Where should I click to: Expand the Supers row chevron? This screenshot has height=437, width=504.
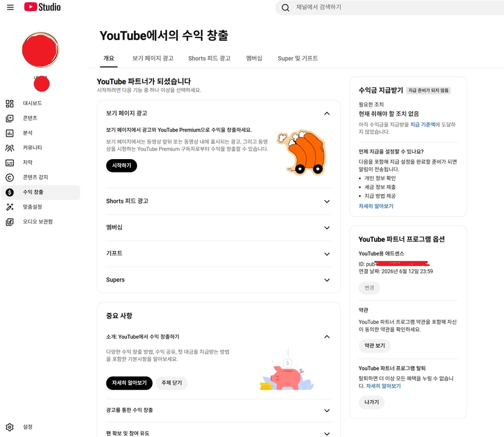(x=327, y=280)
